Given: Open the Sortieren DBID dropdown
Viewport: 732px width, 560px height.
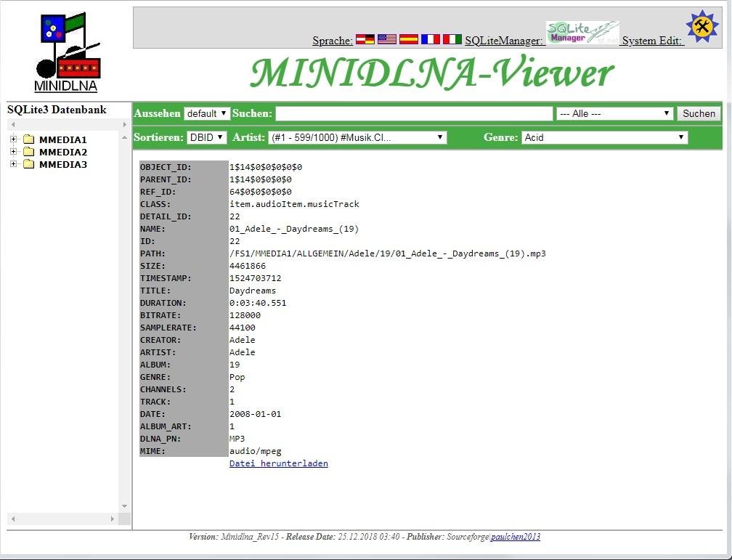Looking at the screenshot, I should click(x=206, y=137).
